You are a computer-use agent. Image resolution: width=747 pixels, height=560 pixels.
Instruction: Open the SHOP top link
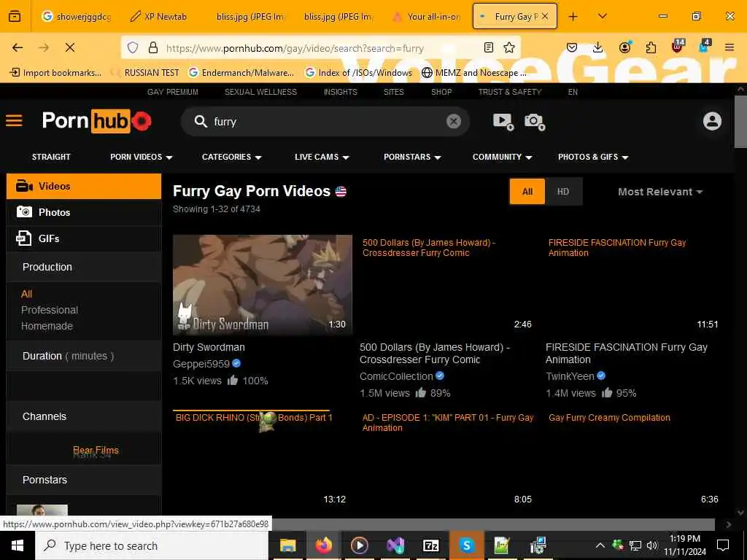point(441,92)
